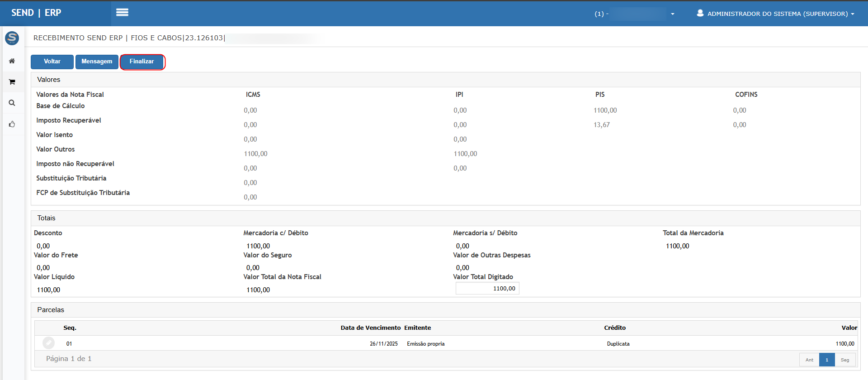
Task: Go to previous page with Ant
Action: coord(809,360)
